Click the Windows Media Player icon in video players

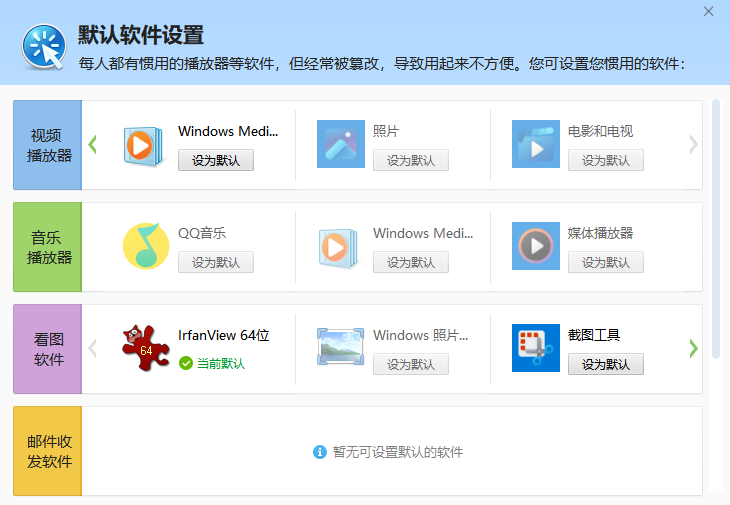(143, 146)
